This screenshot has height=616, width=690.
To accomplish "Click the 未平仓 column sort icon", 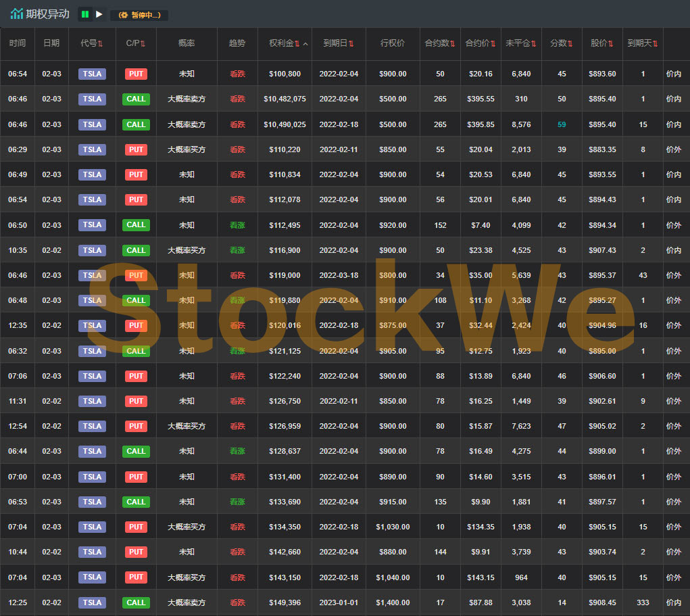I will coord(533,43).
